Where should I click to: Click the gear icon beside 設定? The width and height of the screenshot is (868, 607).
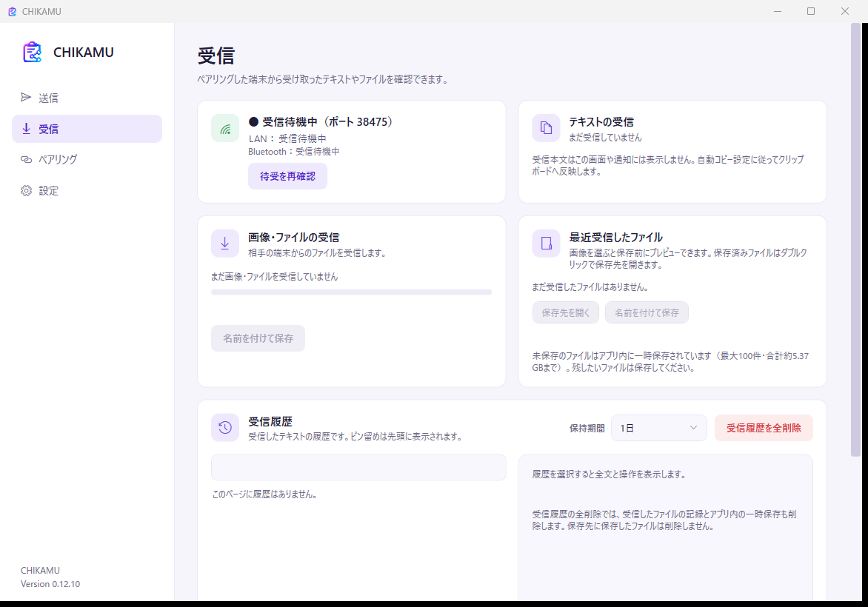click(x=26, y=190)
